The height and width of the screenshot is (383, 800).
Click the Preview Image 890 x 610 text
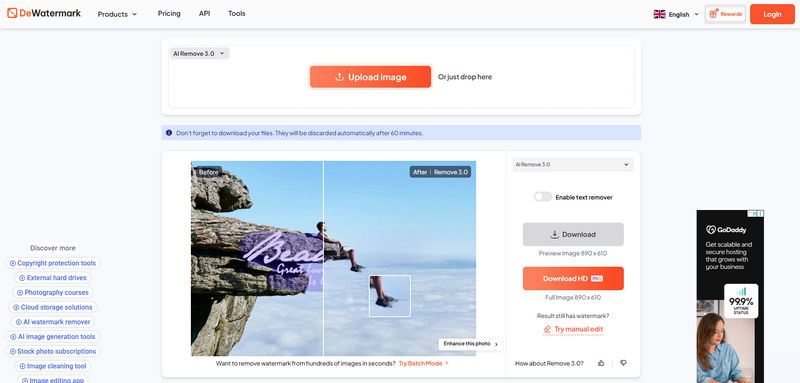573,253
